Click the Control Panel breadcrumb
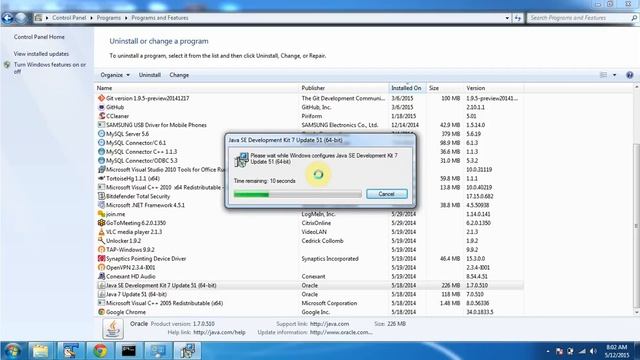 [69, 18]
